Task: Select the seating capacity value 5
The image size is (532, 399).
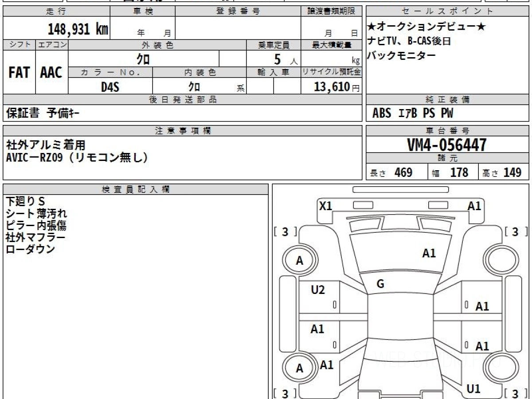Action: pyautogui.click(x=278, y=59)
